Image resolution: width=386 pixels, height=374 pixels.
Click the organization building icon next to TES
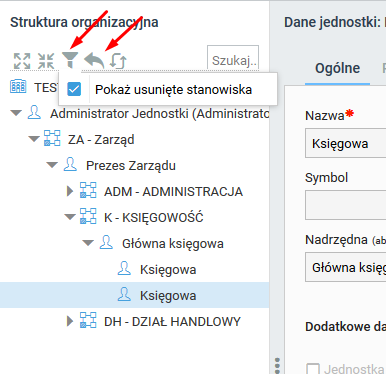[x=18, y=86]
